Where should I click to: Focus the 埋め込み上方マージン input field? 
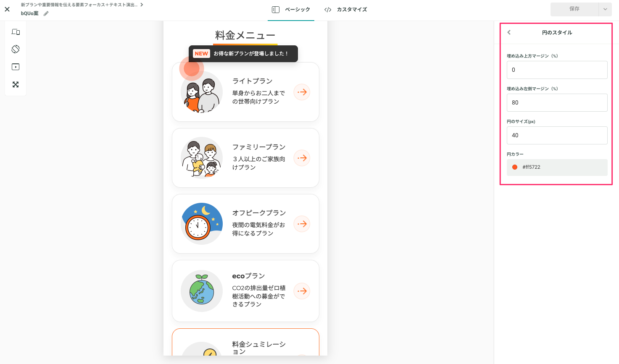pyautogui.click(x=557, y=70)
